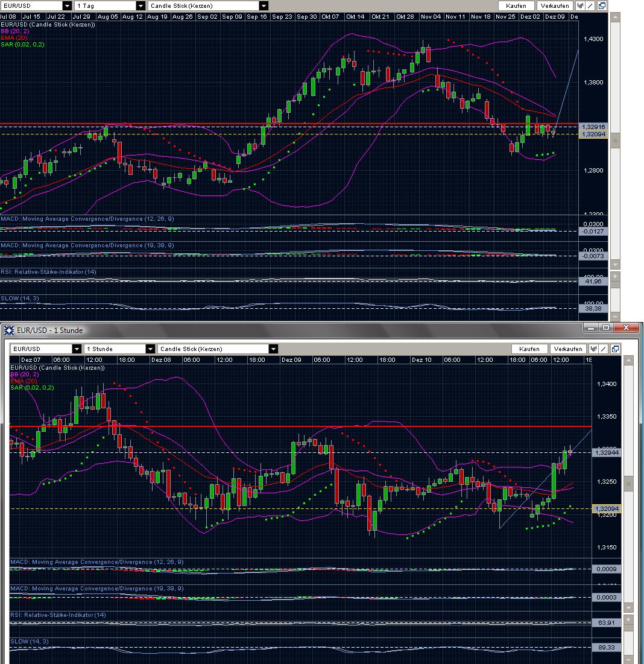Screen dimensions: 644x664
Task: Click the 'Okt 14' date on daily time axis
Action: 355,17
